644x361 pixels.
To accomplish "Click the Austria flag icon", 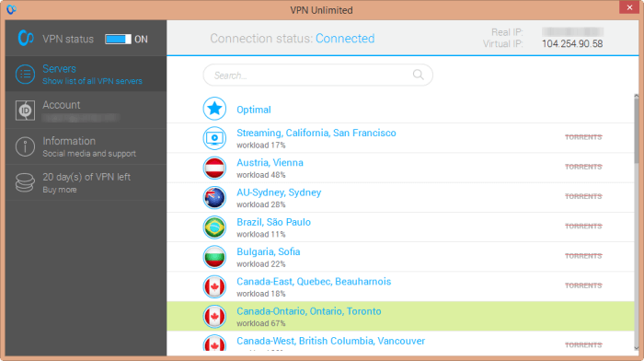I will (214, 168).
